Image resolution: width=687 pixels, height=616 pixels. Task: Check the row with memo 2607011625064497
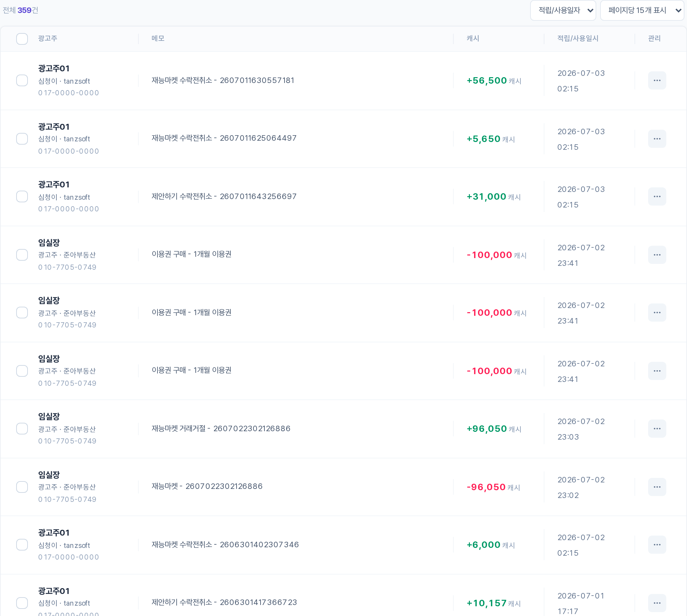point(22,139)
